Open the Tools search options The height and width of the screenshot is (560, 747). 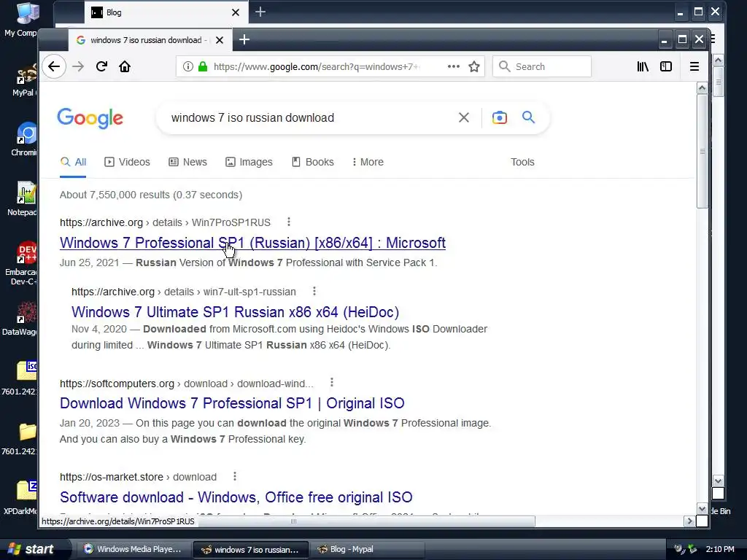tap(522, 162)
